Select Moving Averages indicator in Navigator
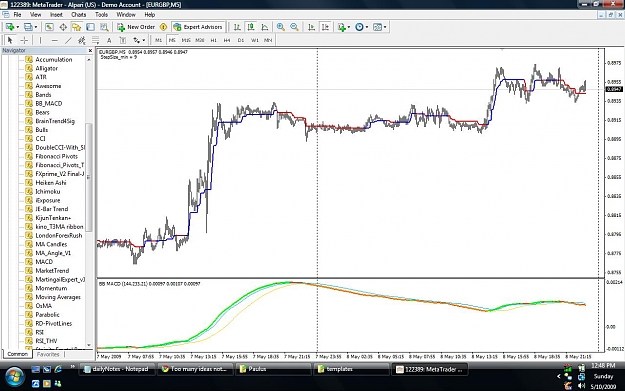The image size is (625, 391). pos(58,297)
